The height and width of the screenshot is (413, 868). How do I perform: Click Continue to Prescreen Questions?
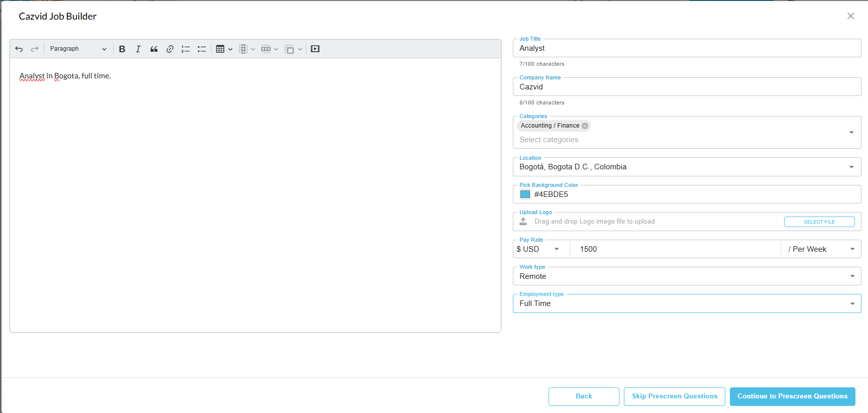792,396
